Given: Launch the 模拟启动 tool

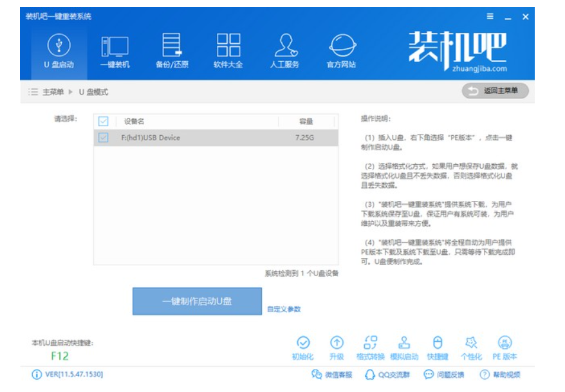Looking at the screenshot, I should (x=404, y=348).
